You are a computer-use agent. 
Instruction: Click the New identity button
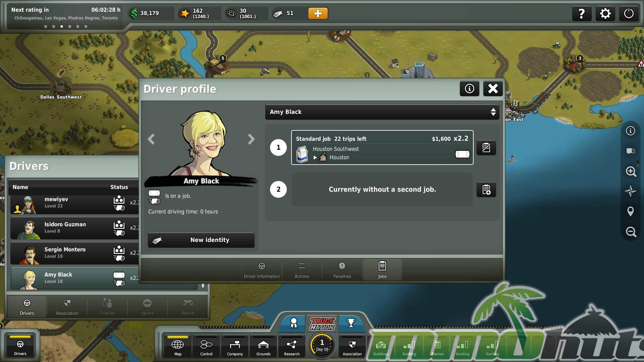point(201,240)
